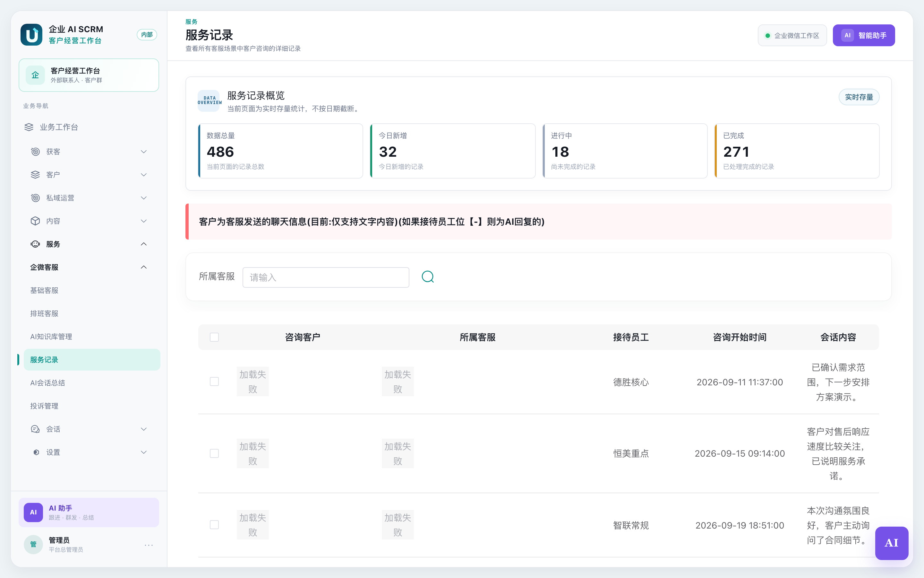The image size is (924, 578).
Task: Click the search magnifier icon
Action: point(428,277)
